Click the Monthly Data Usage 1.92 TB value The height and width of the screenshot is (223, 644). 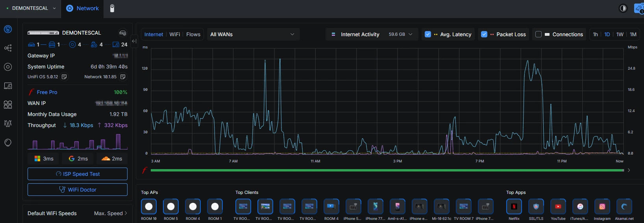click(118, 114)
